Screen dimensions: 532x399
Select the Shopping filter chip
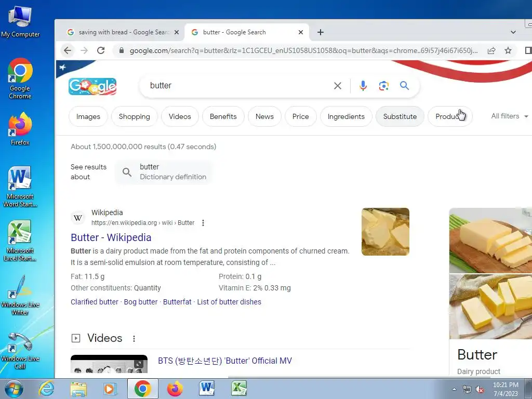135,116
